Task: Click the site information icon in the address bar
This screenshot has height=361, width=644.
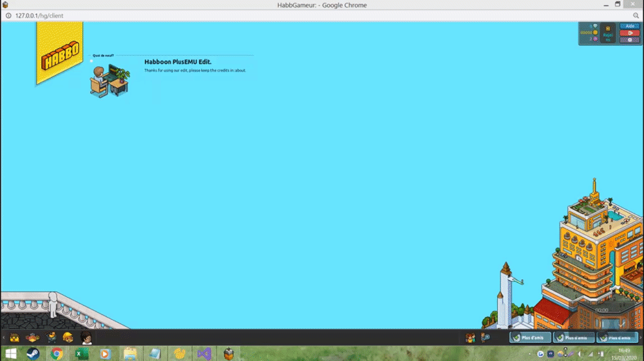Action: 8,15
